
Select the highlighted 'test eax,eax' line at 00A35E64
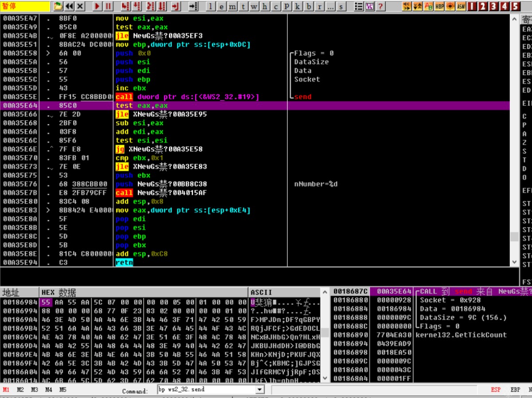click(x=254, y=106)
